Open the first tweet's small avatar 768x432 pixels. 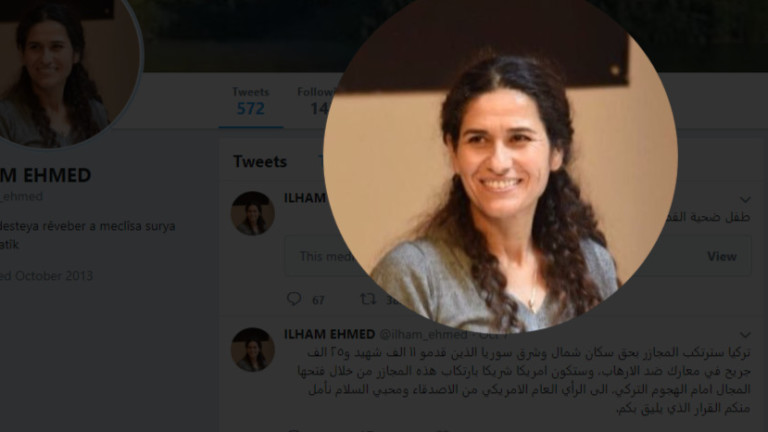pos(253,213)
